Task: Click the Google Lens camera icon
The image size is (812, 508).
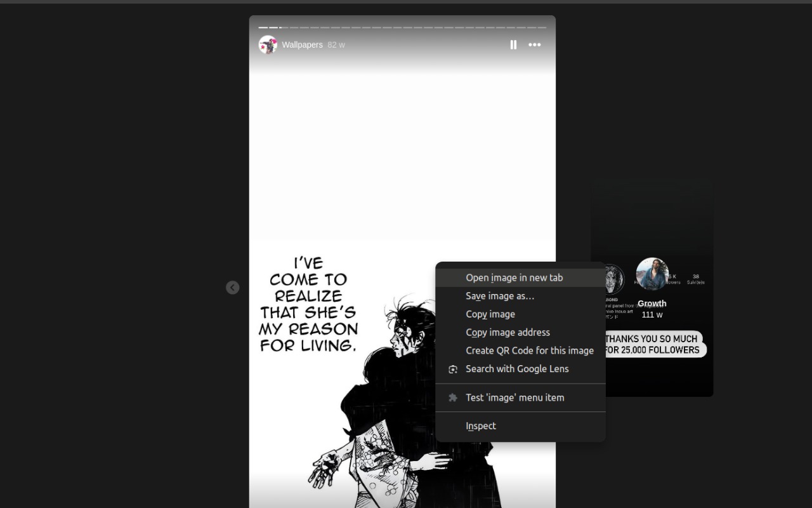Action: (453, 369)
